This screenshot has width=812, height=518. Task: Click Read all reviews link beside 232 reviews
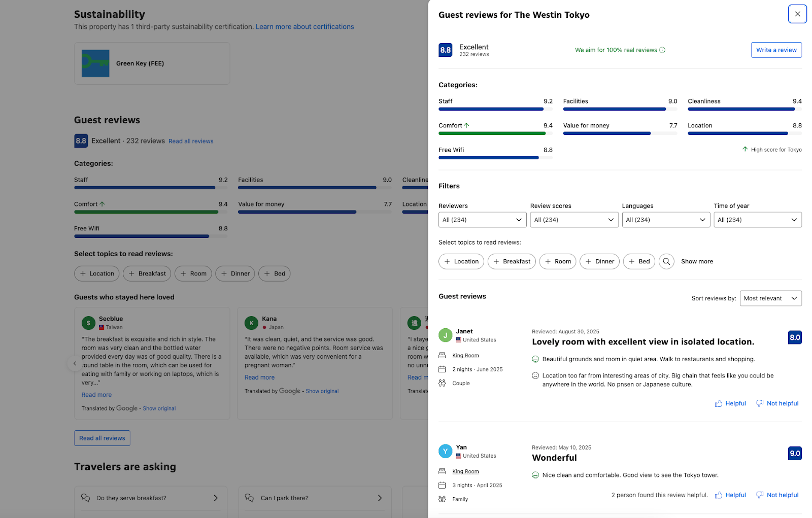coord(191,141)
